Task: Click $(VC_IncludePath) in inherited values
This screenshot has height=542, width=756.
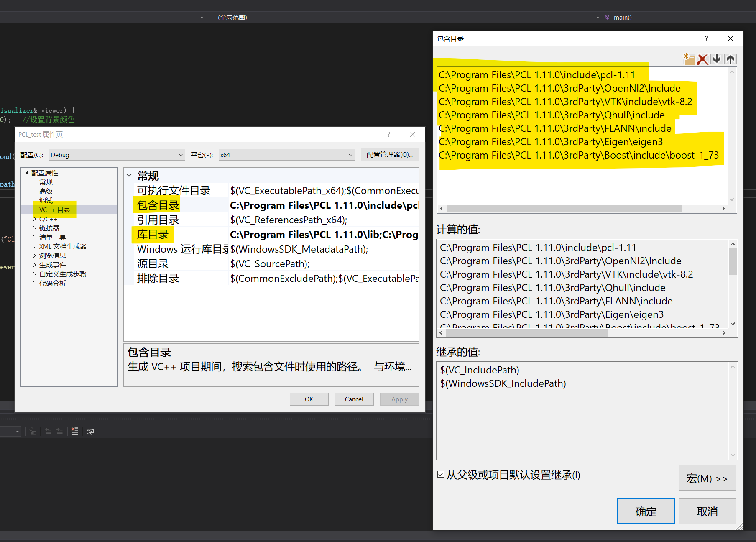Action: click(480, 370)
